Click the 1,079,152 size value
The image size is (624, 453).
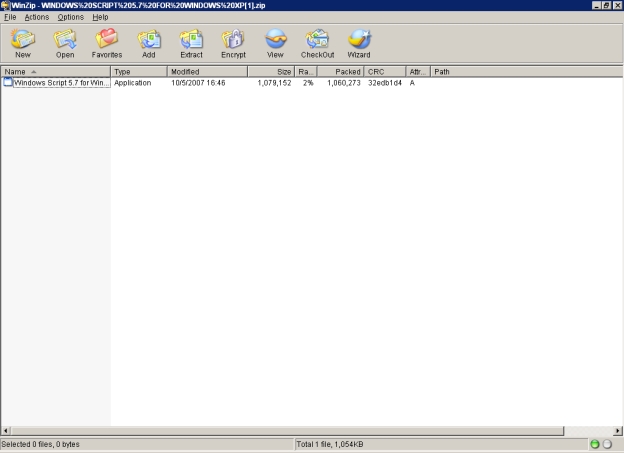click(x=274, y=83)
